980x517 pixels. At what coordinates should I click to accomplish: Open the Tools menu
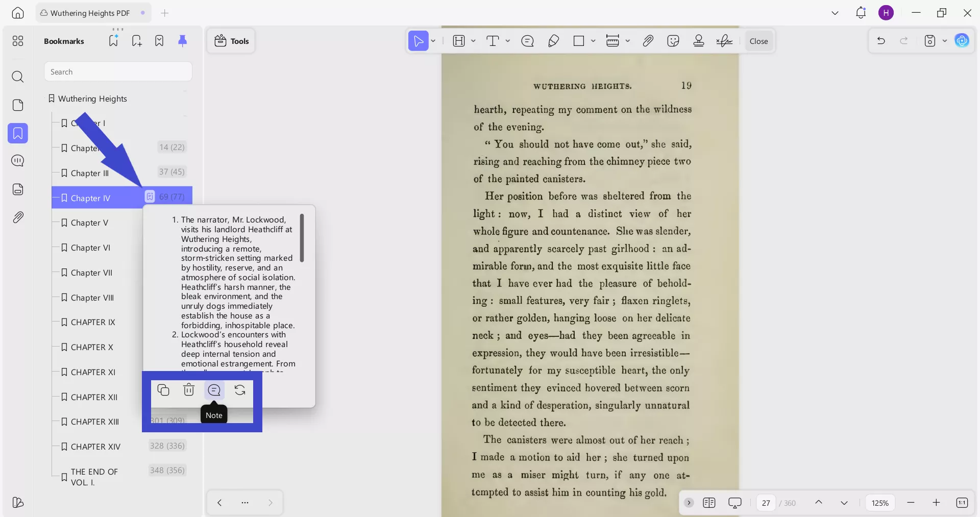pos(231,41)
